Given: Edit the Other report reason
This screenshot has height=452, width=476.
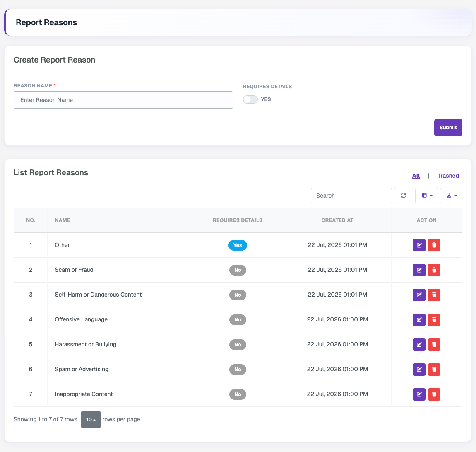Looking at the screenshot, I should (419, 245).
